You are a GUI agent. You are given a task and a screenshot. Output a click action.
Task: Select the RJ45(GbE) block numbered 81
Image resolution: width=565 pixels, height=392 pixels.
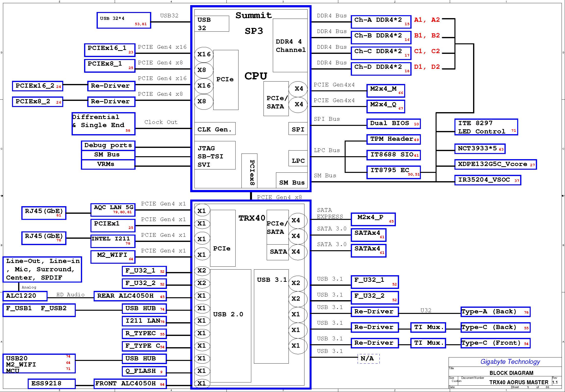click(x=44, y=213)
